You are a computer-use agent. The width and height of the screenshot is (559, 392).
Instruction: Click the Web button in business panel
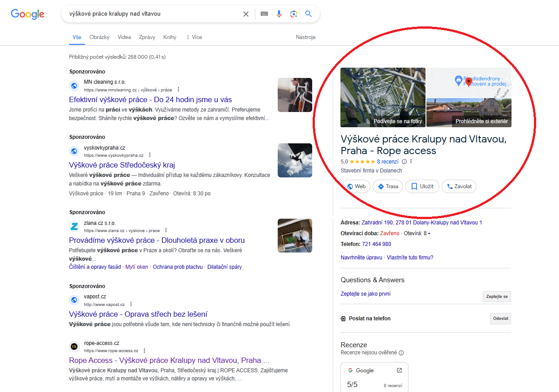point(356,186)
